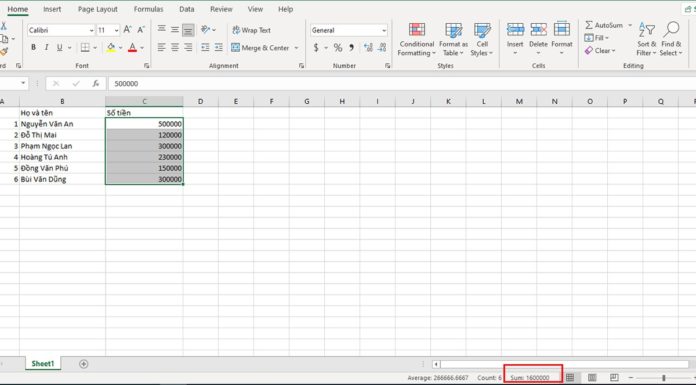The width and height of the screenshot is (696, 385).
Task: Expand the Name Box dropdown
Action: (x=23, y=83)
